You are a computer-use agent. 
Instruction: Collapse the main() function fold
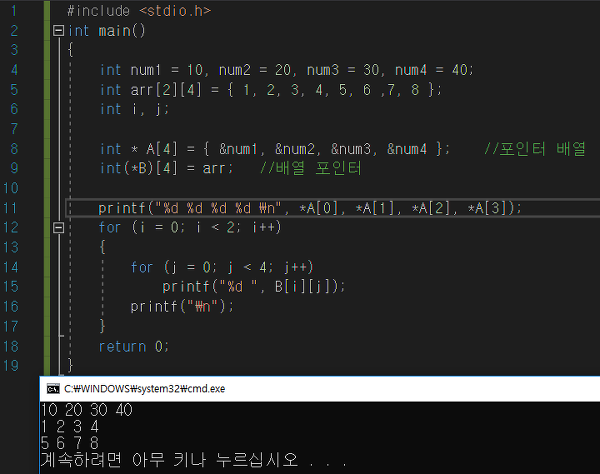tap(58, 30)
